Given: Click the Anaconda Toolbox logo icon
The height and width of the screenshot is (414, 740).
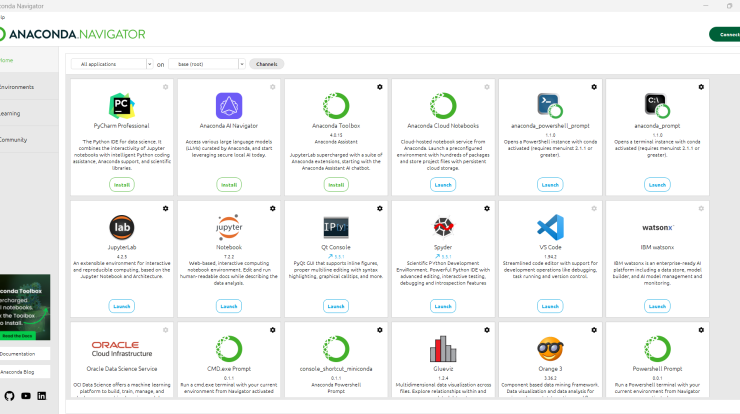Looking at the screenshot, I should tap(336, 105).
